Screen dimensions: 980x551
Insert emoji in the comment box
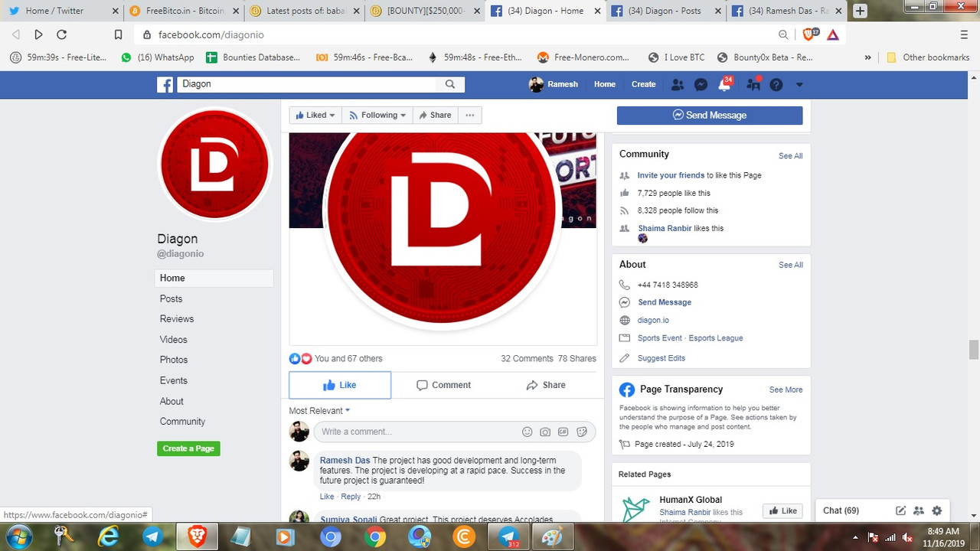click(527, 432)
